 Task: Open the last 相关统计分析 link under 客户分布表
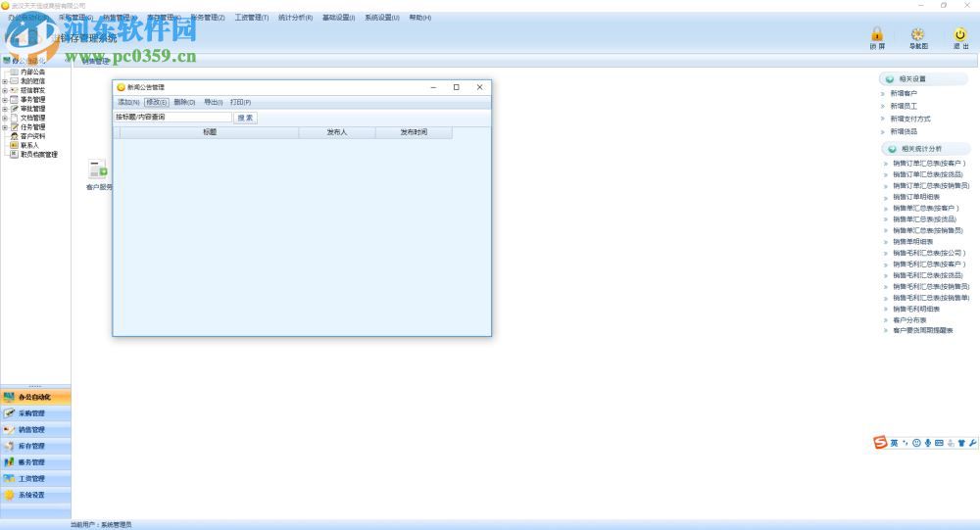tap(923, 330)
